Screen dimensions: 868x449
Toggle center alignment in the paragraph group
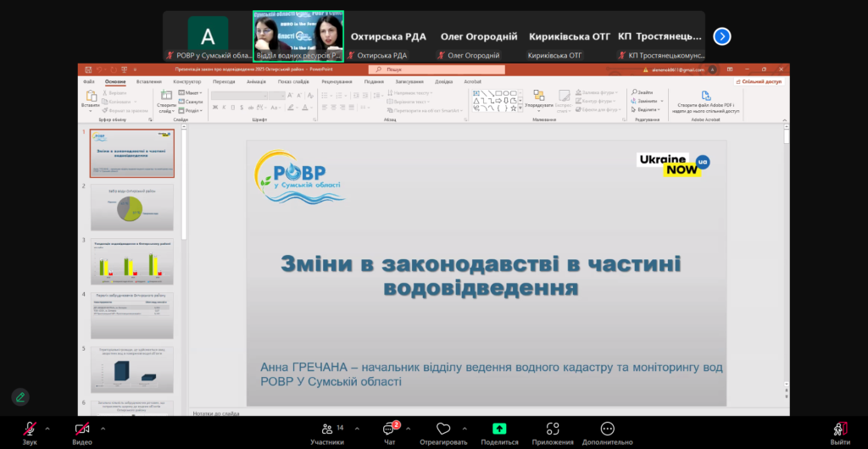click(x=333, y=108)
